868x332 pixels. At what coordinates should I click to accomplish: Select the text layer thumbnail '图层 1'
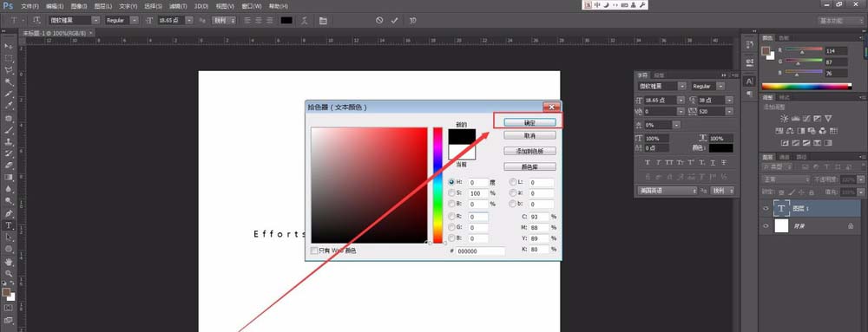click(781, 208)
